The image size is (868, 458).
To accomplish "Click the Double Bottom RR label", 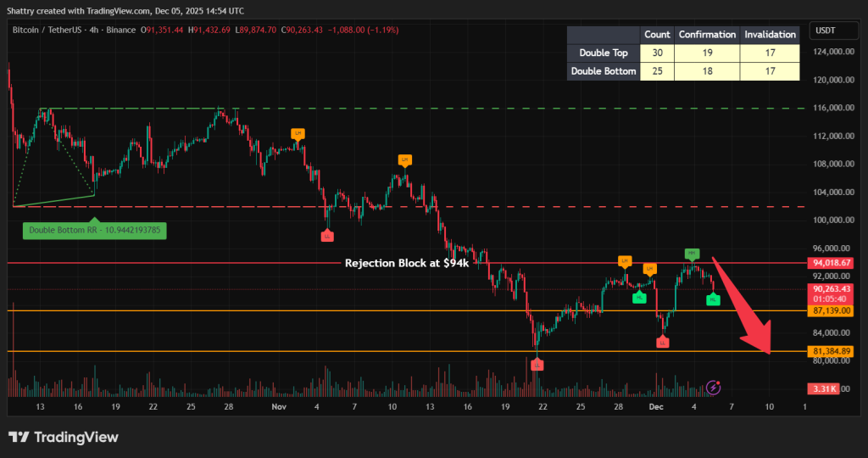I will tap(94, 230).
